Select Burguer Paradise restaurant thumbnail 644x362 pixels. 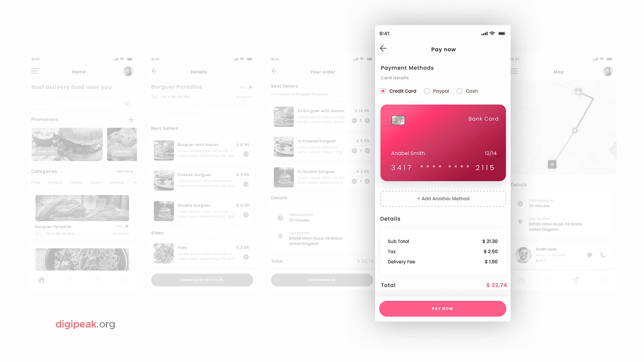(82, 206)
